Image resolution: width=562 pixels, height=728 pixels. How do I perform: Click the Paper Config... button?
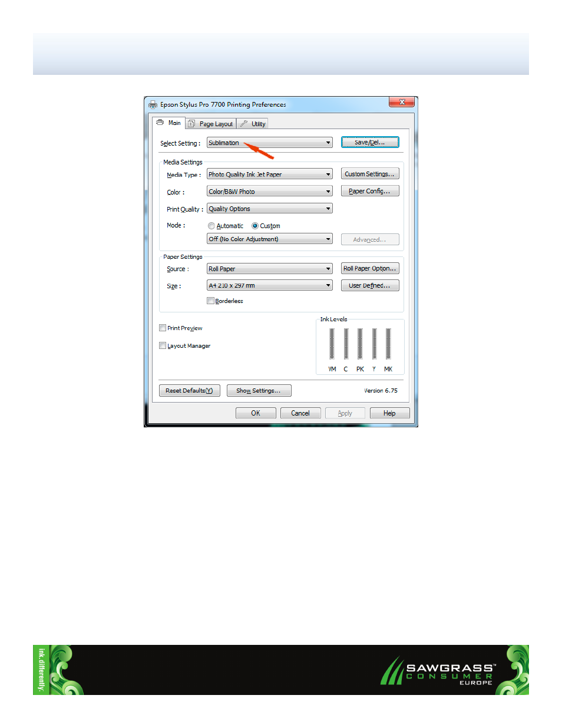point(370,191)
